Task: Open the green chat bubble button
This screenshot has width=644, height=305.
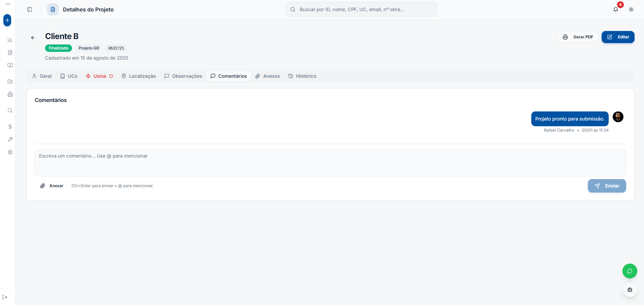Action: (x=630, y=271)
